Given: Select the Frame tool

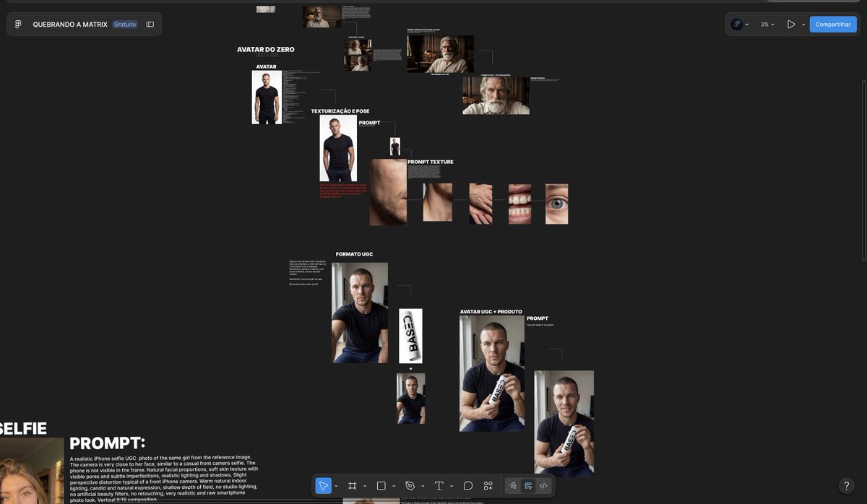Looking at the screenshot, I should coord(353,486).
